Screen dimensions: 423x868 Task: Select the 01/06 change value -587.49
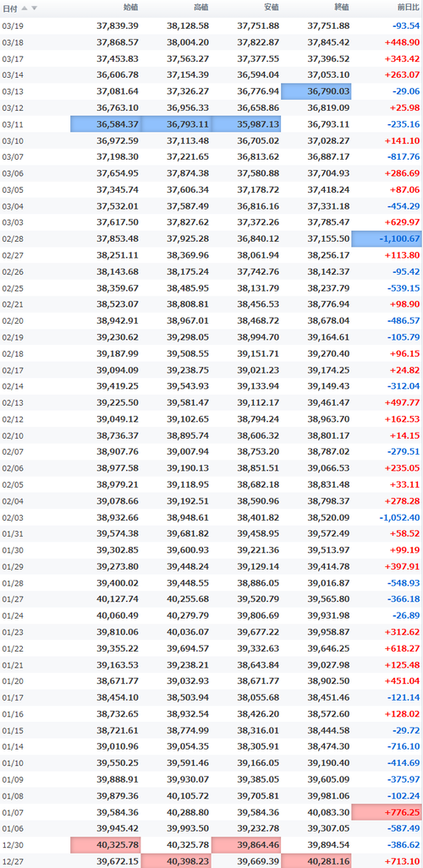point(403,829)
